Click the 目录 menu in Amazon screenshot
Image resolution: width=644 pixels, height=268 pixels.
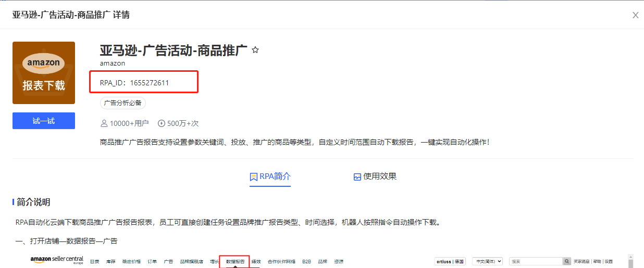[x=94, y=261]
